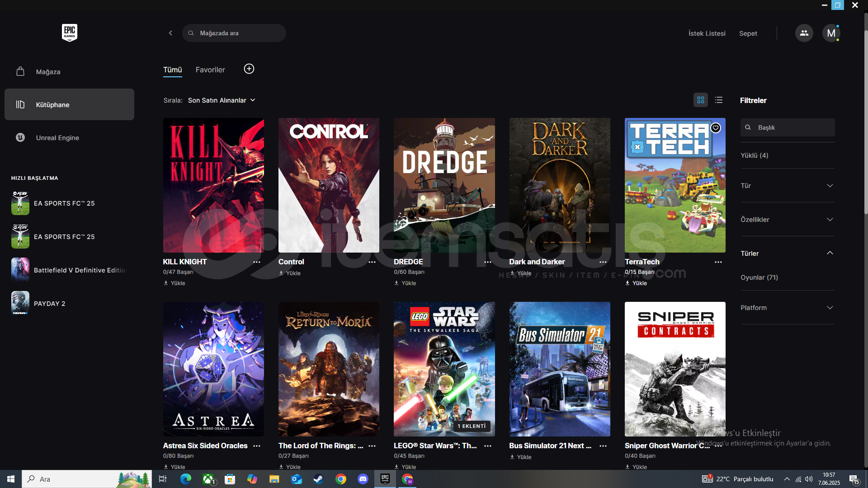The image size is (868, 488).
Task: Open File Explorer from the taskbar
Action: [x=274, y=479]
